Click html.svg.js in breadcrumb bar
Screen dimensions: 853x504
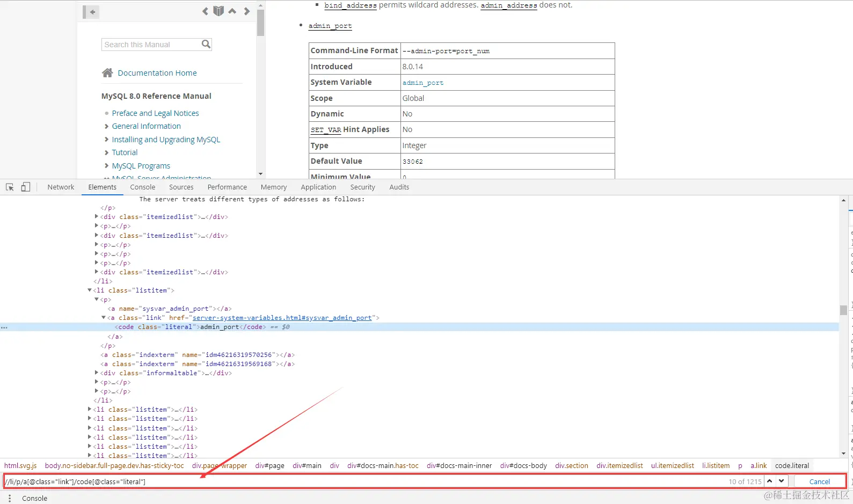coord(20,466)
